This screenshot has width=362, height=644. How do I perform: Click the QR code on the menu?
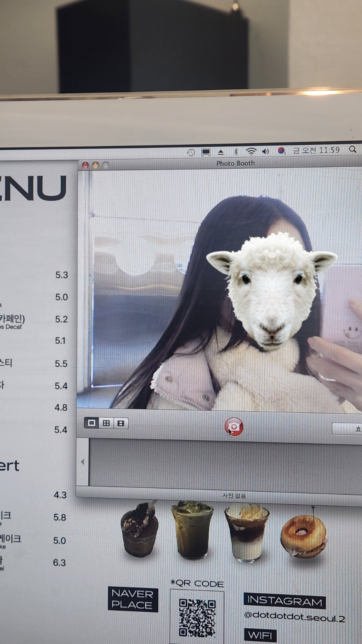pos(197,618)
